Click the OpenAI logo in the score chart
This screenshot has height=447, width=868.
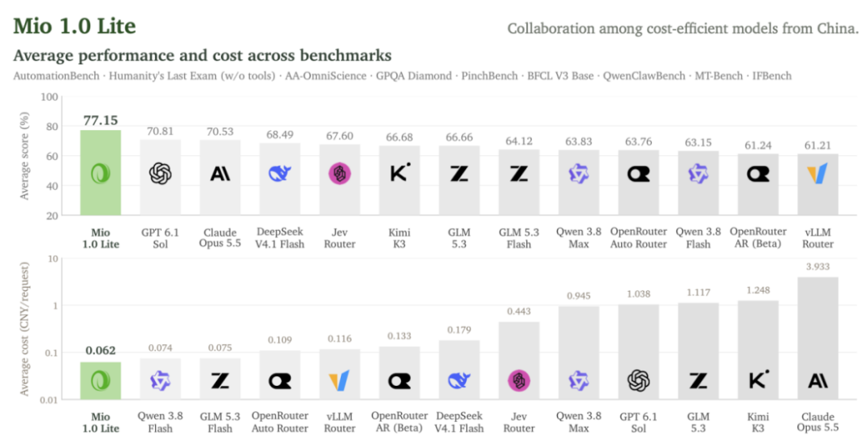point(160,174)
